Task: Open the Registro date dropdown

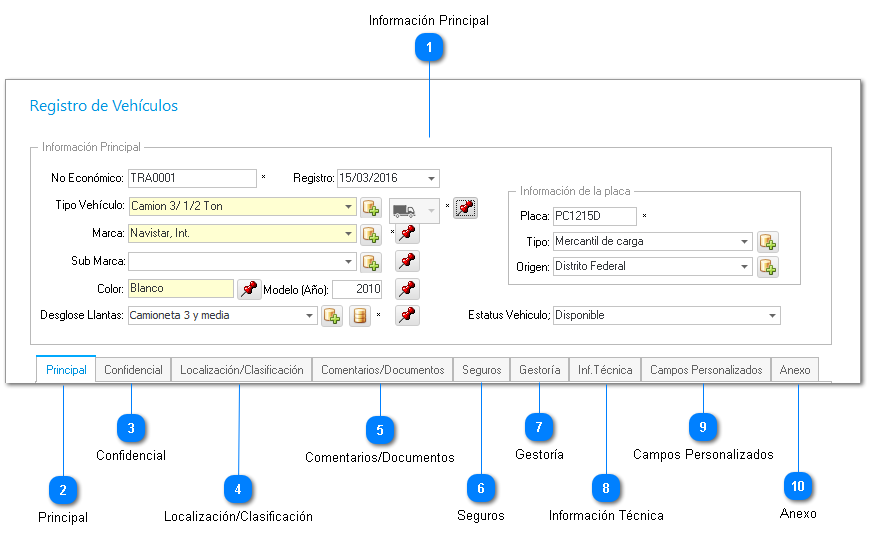Action: tap(431, 179)
